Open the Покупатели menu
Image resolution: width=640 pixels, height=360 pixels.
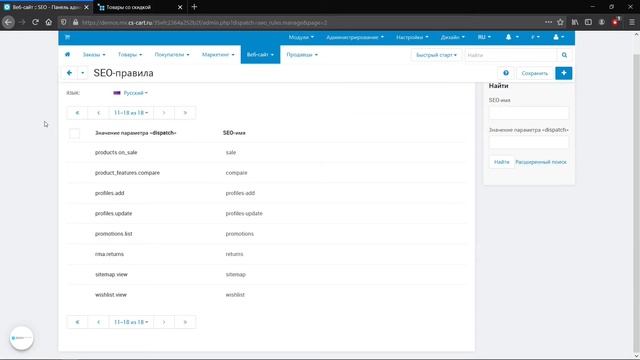click(172, 55)
